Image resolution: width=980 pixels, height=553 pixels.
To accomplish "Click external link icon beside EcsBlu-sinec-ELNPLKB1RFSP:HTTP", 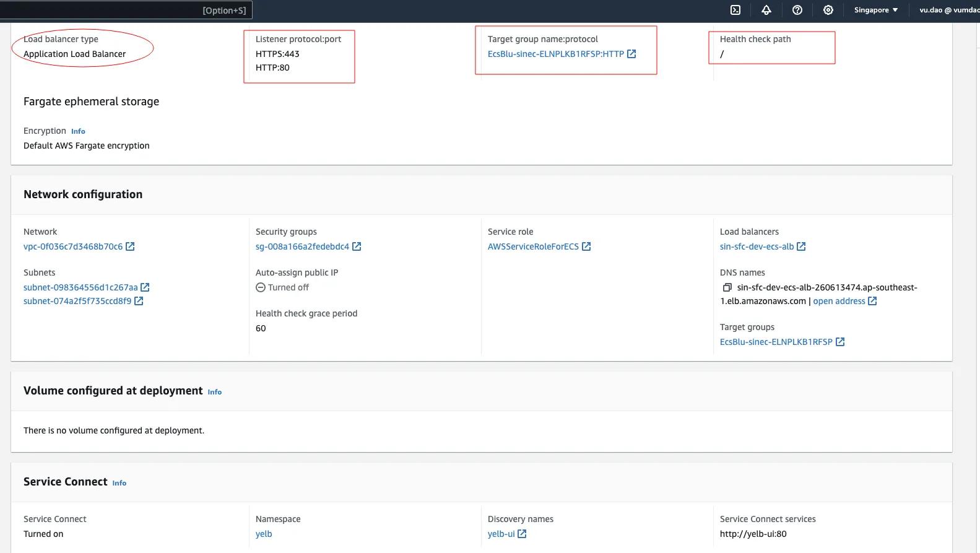I will pos(631,54).
